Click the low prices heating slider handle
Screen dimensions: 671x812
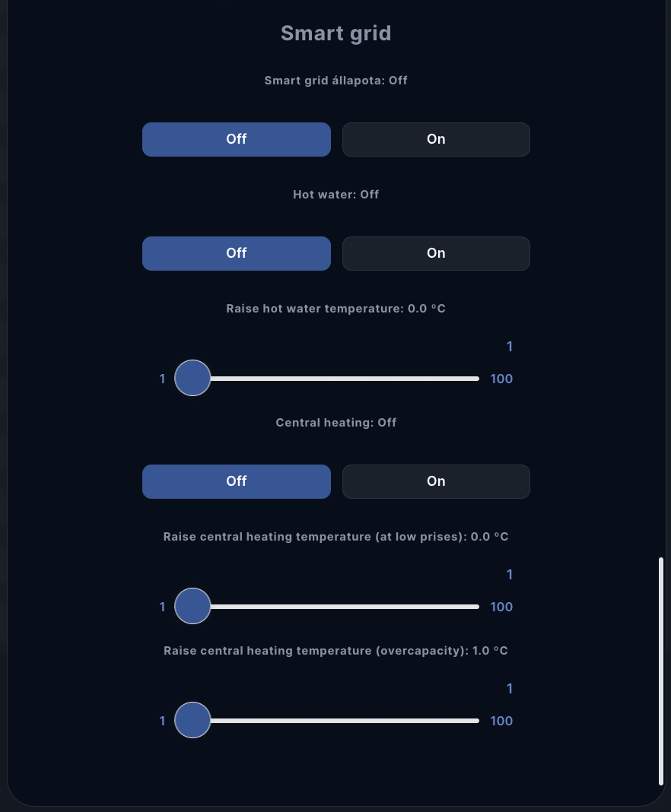tap(192, 606)
